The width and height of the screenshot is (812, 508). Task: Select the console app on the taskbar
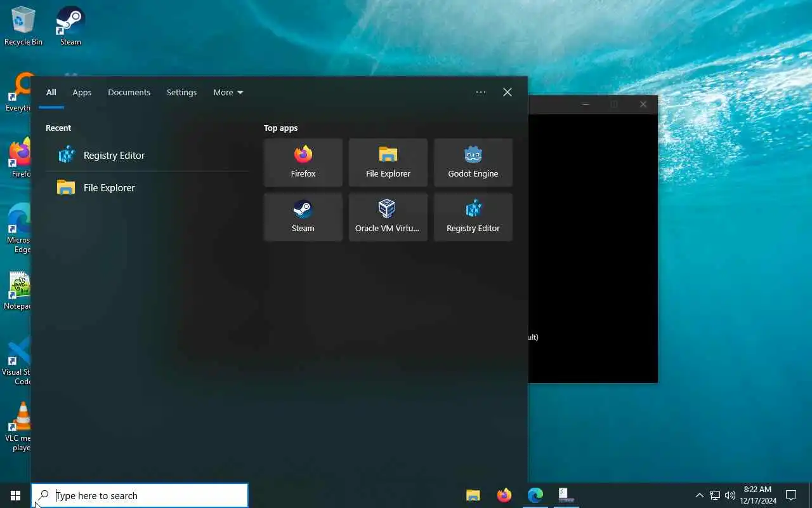(566, 495)
